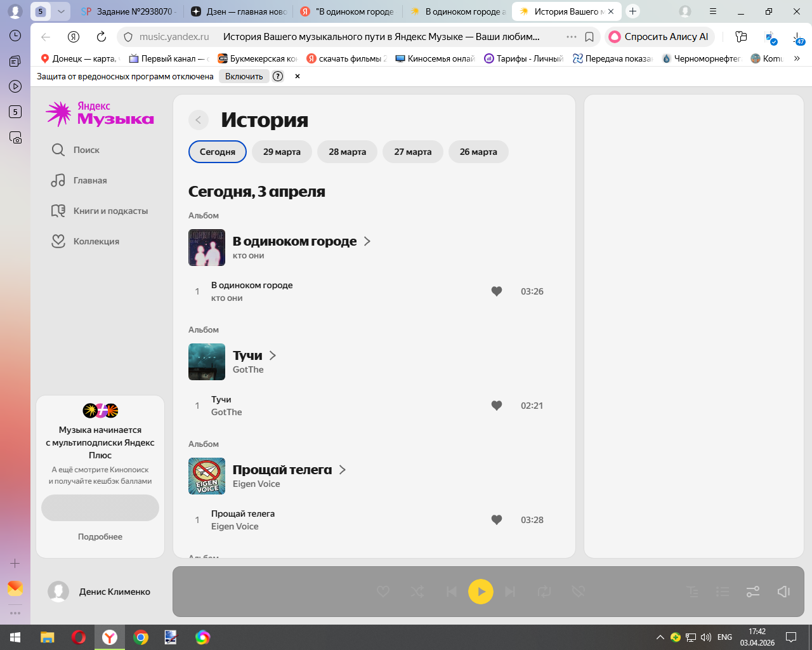Dismiss the malware protection notice
This screenshot has height=650, width=812.
[x=297, y=76]
